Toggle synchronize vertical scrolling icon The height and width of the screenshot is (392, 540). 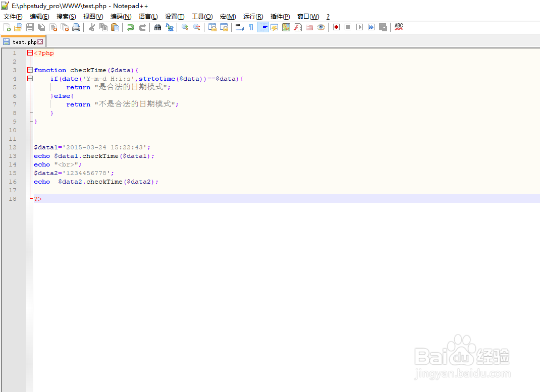tap(212, 28)
